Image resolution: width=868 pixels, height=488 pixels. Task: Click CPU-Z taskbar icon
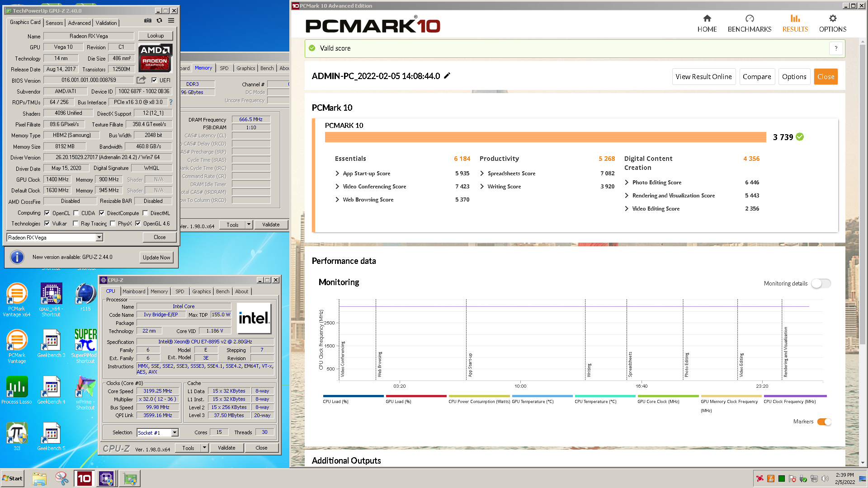point(106,479)
